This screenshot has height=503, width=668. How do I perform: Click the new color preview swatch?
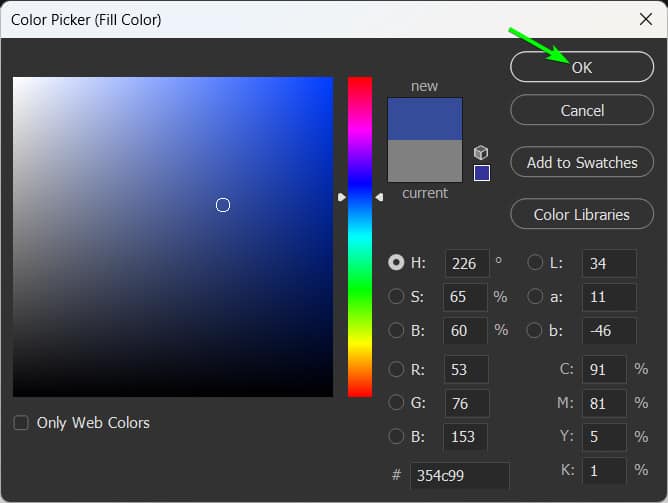click(x=425, y=119)
